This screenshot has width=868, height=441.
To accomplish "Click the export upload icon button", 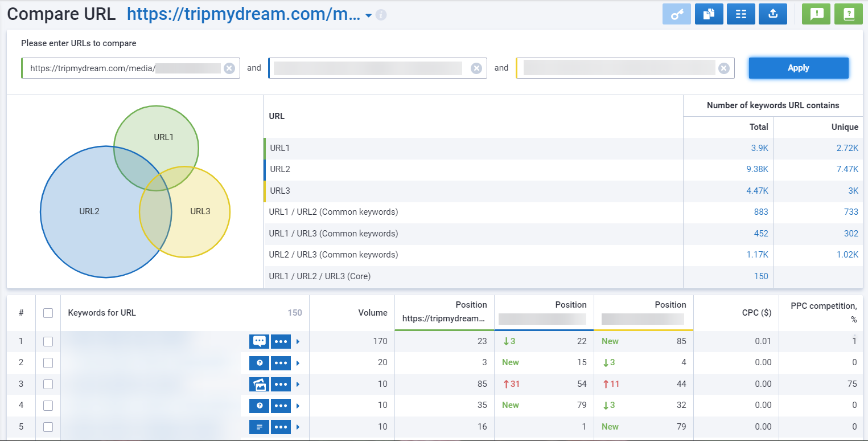I will (x=772, y=14).
